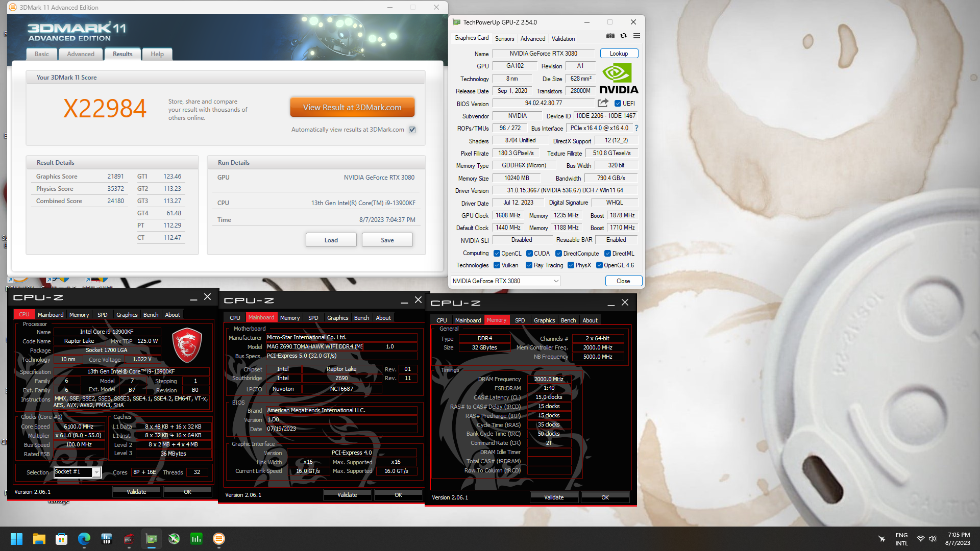Screen dimensions: 980x551
Task: Click the GPU name field in GPU-Z
Action: pos(544,54)
